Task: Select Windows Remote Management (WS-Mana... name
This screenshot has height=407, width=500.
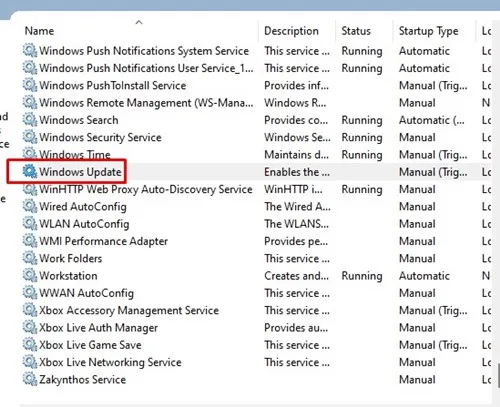Action: [x=146, y=103]
